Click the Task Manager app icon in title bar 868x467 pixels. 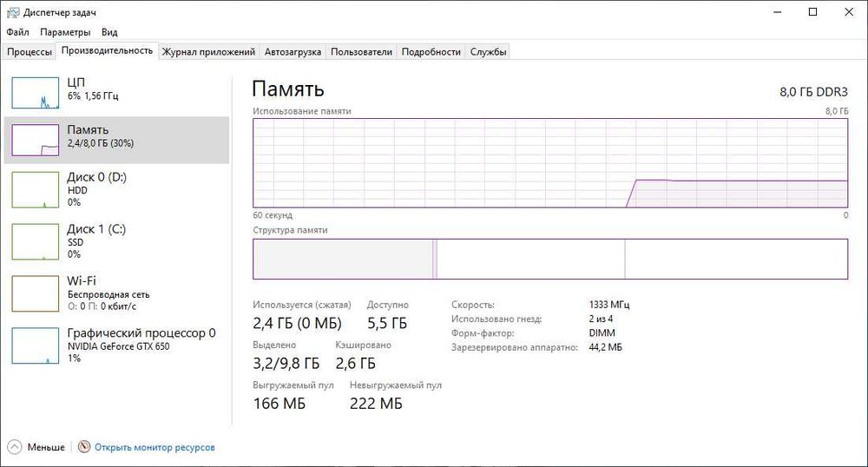point(13,12)
